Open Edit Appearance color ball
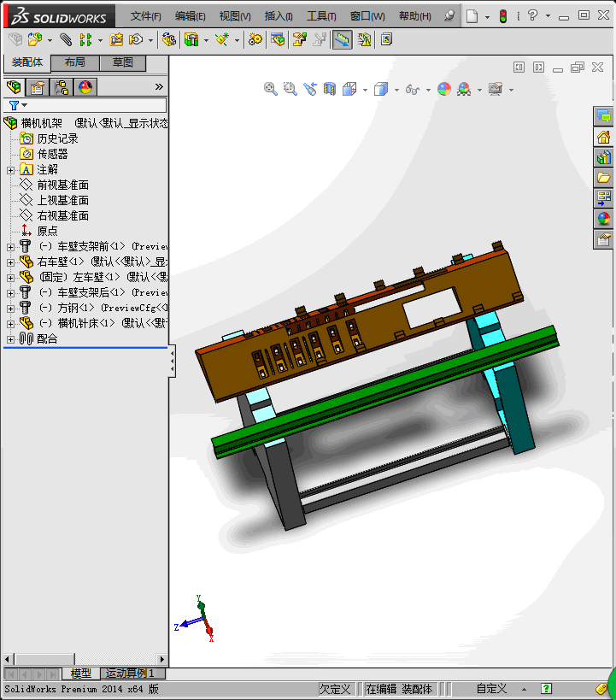616x700 pixels. pos(444,89)
